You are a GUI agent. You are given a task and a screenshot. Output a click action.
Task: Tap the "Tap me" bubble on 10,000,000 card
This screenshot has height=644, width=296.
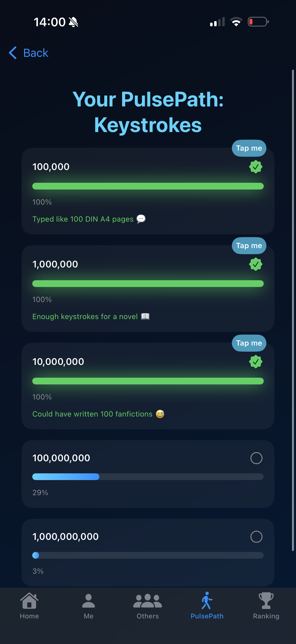point(249,343)
